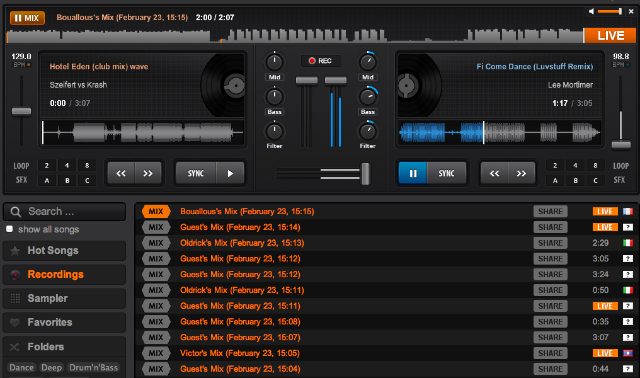Share Guest's Mix from 15:04

click(x=550, y=369)
